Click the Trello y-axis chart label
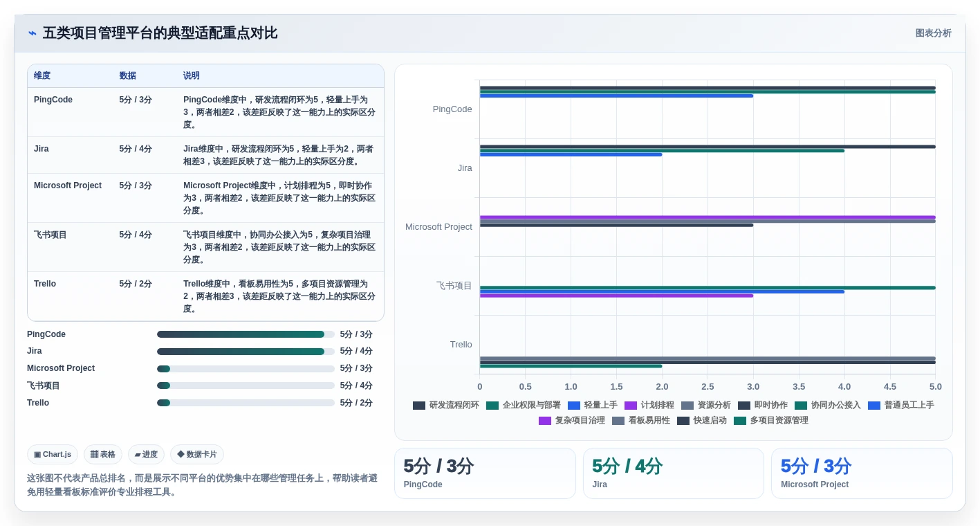The width and height of the screenshot is (980, 526). point(461,345)
